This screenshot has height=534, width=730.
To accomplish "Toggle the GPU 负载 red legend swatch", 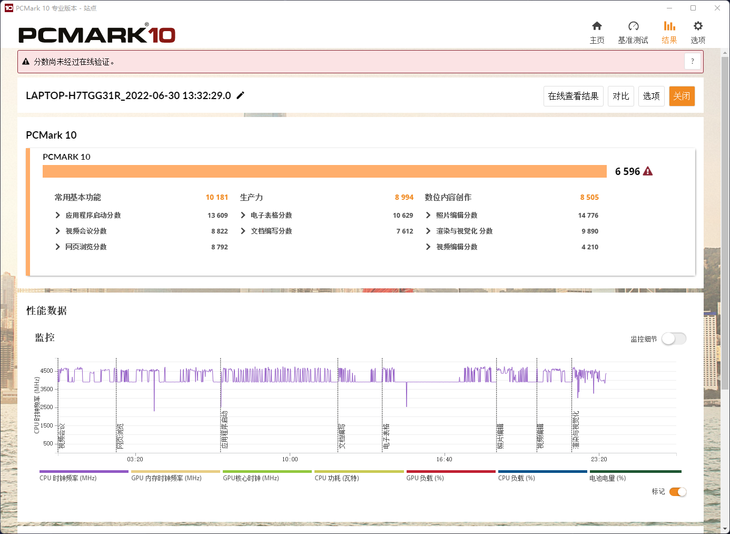I will tap(450, 472).
